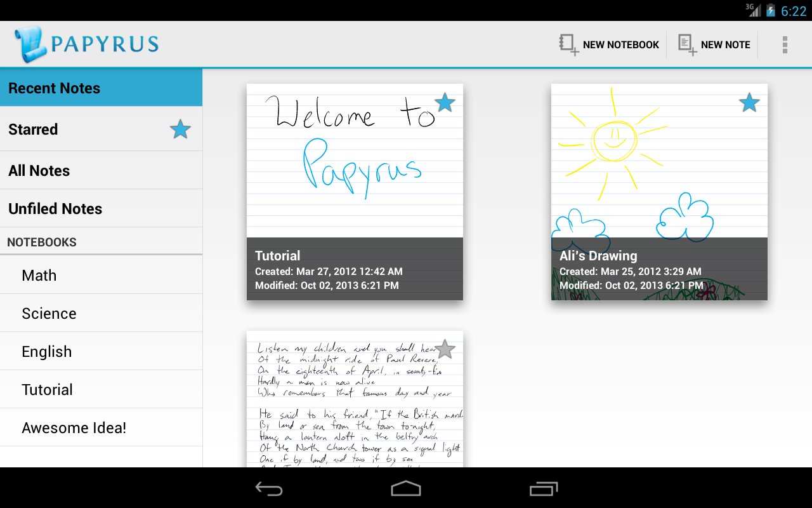This screenshot has height=508, width=812.
Task: Show All Notes
Action: tap(101, 170)
